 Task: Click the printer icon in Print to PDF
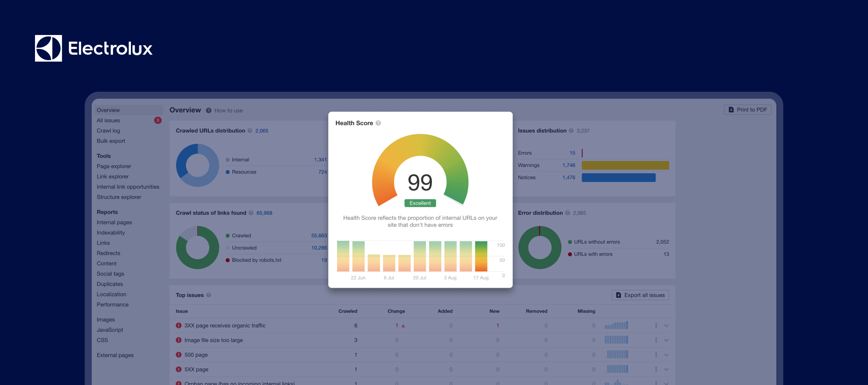731,110
